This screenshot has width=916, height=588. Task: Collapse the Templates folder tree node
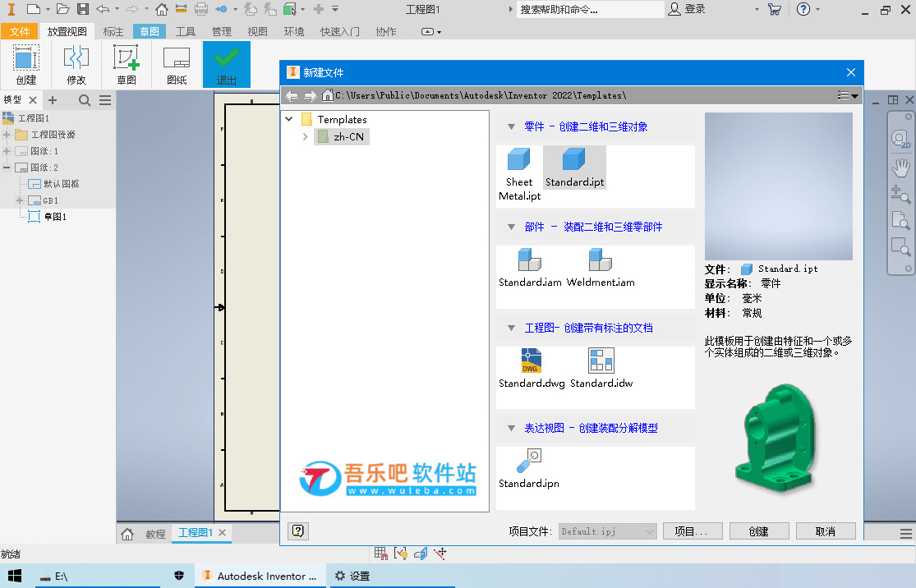tap(289, 119)
